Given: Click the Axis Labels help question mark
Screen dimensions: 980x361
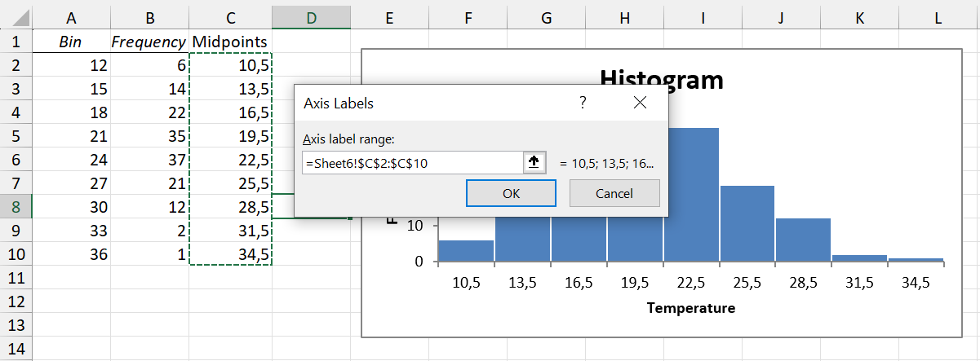Looking at the screenshot, I should click(583, 103).
